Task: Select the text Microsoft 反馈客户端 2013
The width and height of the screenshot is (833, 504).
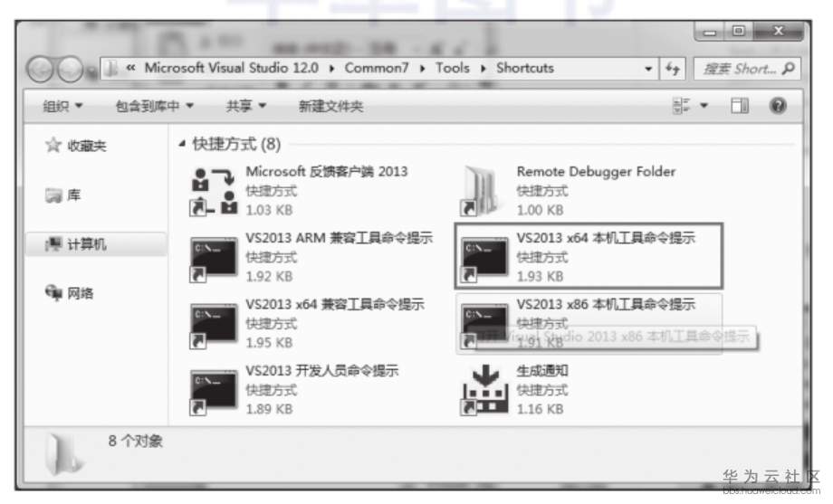Action: (x=327, y=172)
